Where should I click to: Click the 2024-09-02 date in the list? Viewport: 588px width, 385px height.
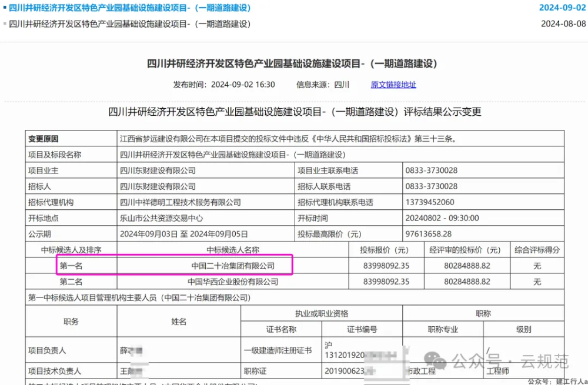pos(562,8)
